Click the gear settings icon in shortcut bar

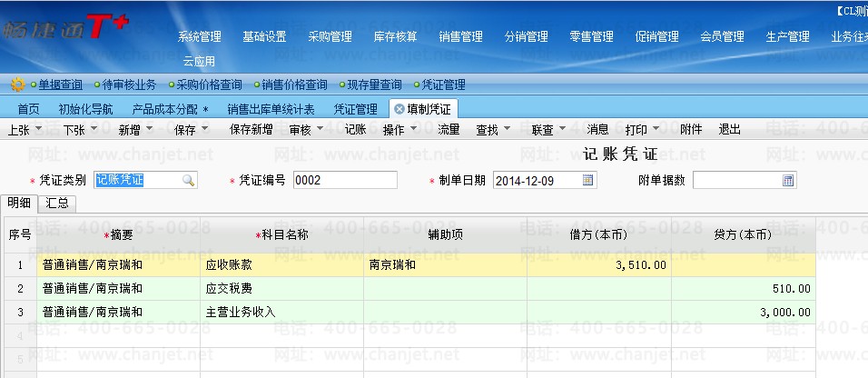click(x=17, y=85)
